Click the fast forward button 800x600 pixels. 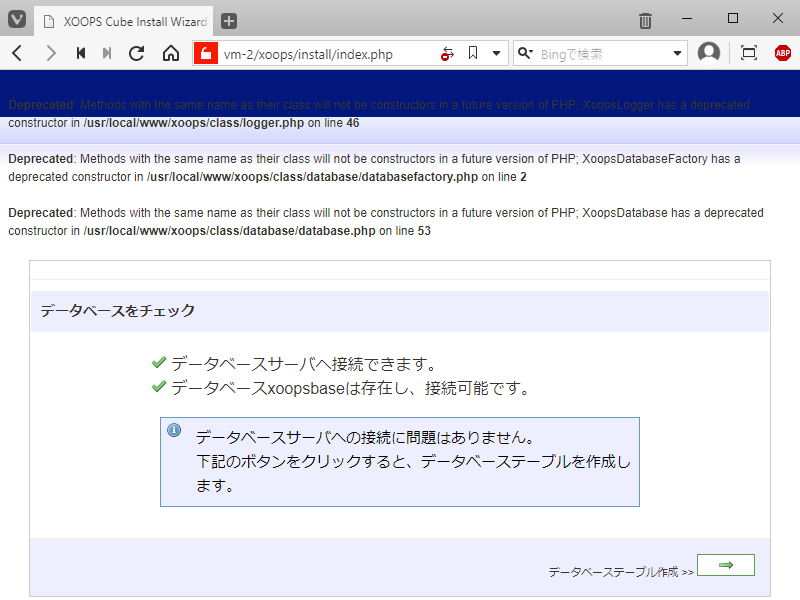pyautogui.click(x=107, y=53)
